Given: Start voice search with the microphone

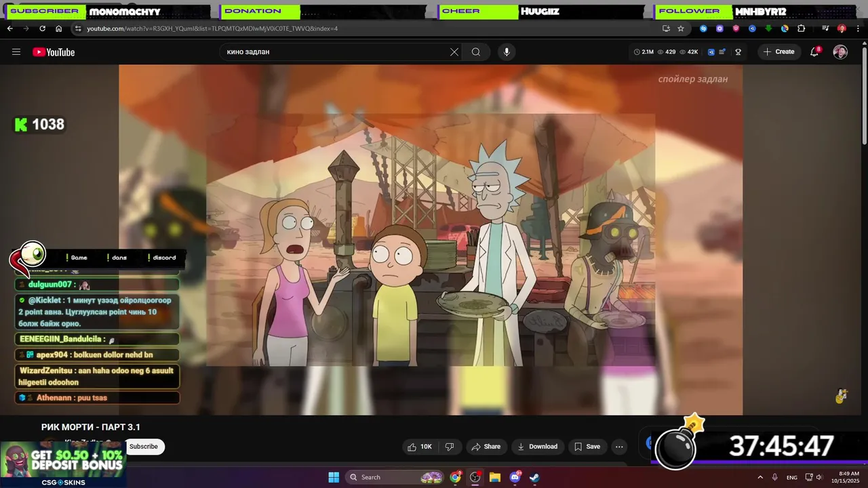Looking at the screenshot, I should pos(506,52).
